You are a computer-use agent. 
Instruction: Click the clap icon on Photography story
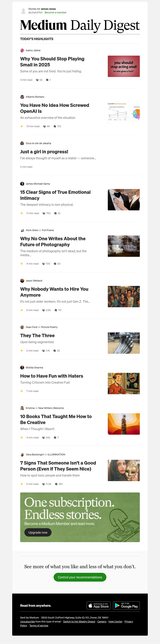pyautogui.click(x=43, y=264)
